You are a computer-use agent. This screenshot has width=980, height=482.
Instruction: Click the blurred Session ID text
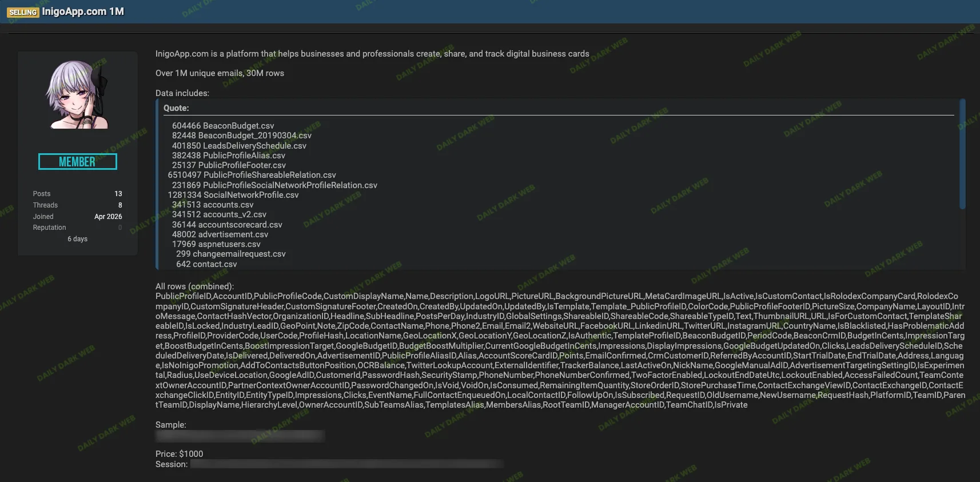click(x=347, y=464)
